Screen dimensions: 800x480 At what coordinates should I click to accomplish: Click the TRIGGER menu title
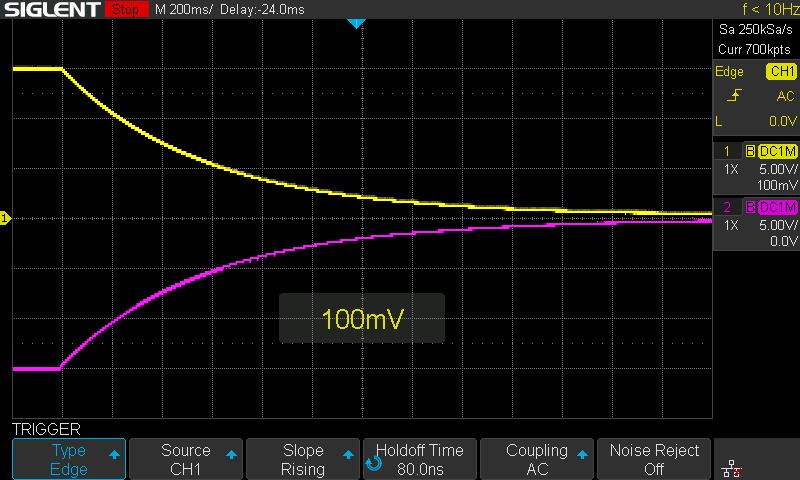[x=46, y=429]
